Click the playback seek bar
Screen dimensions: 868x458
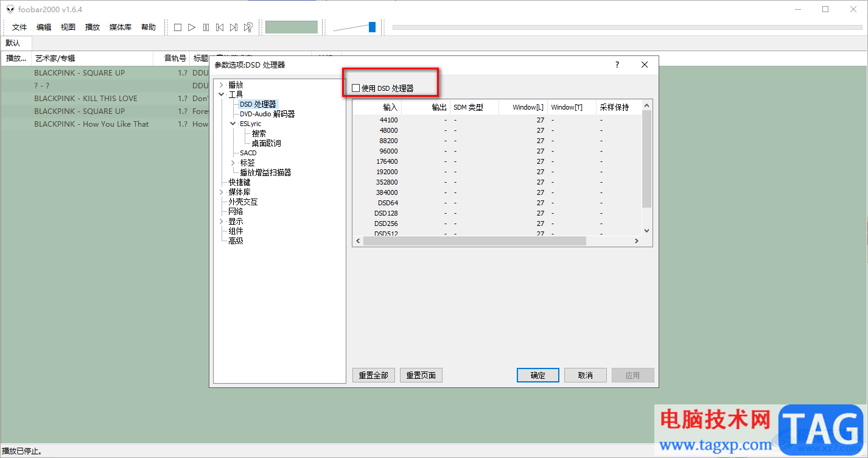coord(627,27)
